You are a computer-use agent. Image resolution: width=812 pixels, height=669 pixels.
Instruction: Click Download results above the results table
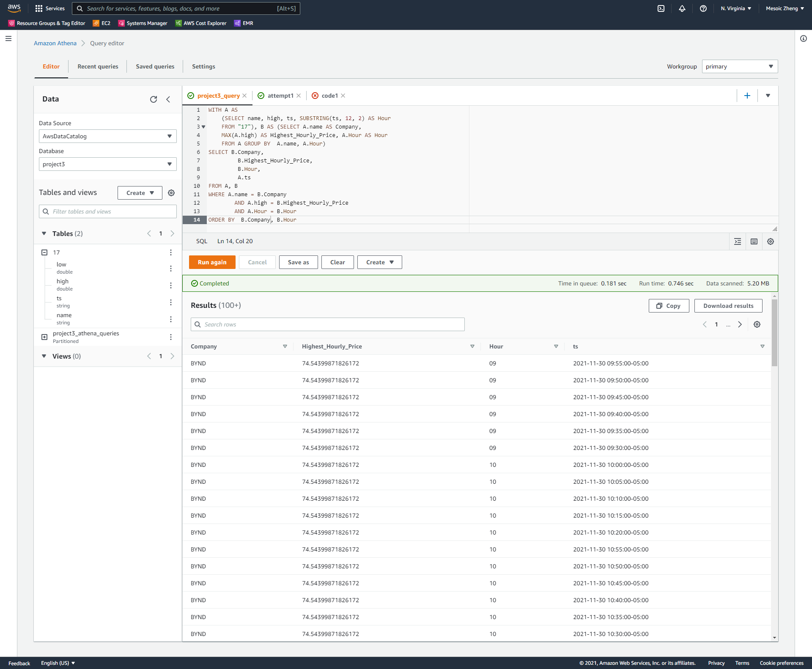[x=727, y=306]
